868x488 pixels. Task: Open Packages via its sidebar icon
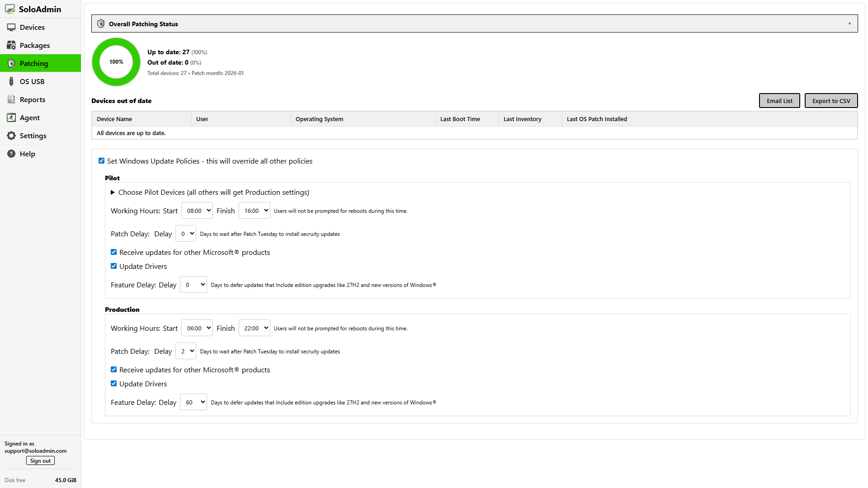pyautogui.click(x=11, y=45)
